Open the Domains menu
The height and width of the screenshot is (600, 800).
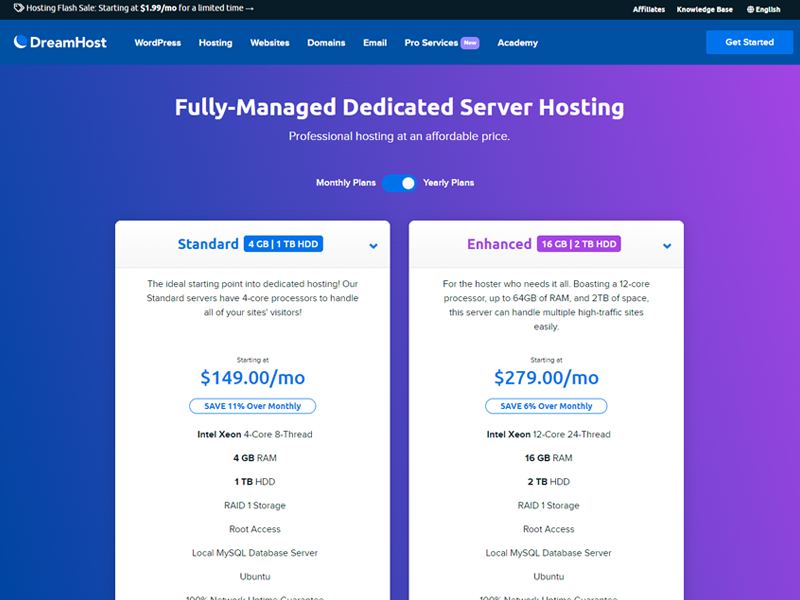(x=326, y=43)
